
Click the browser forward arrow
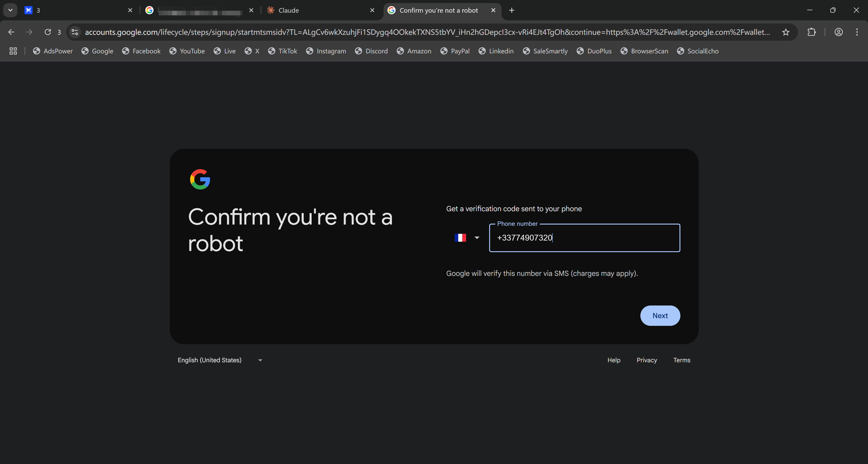[x=29, y=32]
